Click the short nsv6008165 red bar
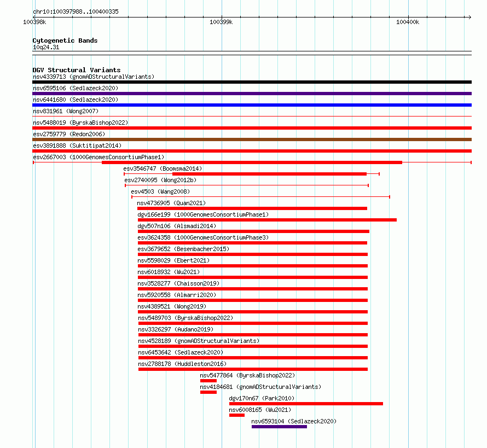The width and height of the screenshot is (487, 448). pos(237,415)
